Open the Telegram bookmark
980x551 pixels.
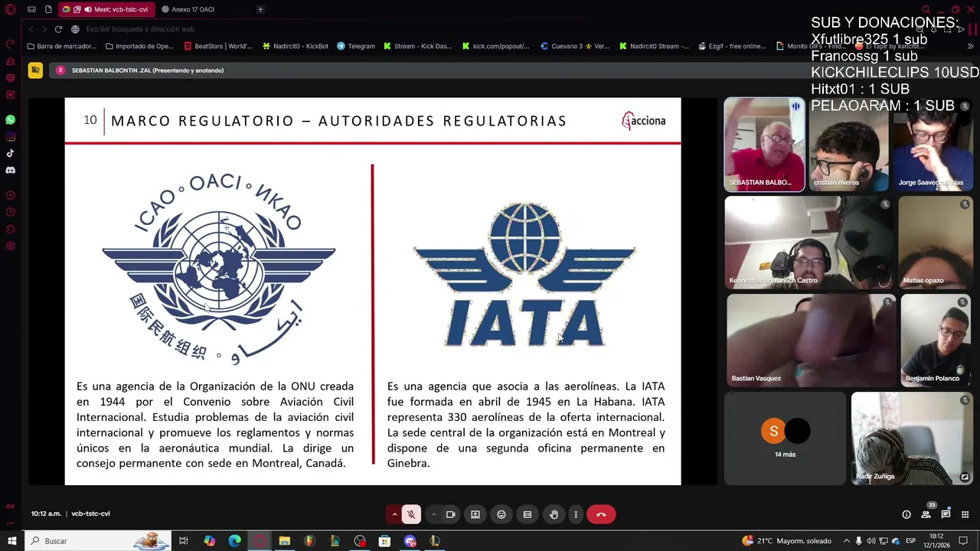(x=356, y=46)
